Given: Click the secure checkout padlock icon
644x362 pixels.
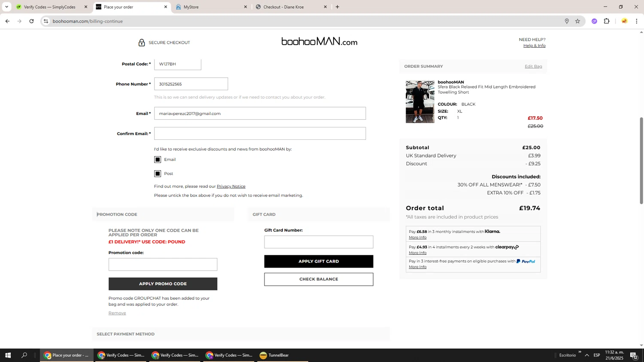Looking at the screenshot, I should click(x=142, y=42).
